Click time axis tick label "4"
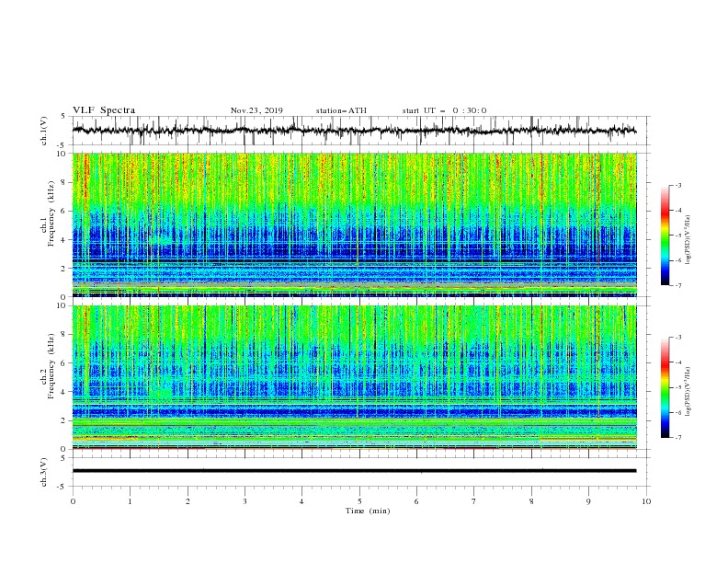728x563 pixels. pos(301,501)
